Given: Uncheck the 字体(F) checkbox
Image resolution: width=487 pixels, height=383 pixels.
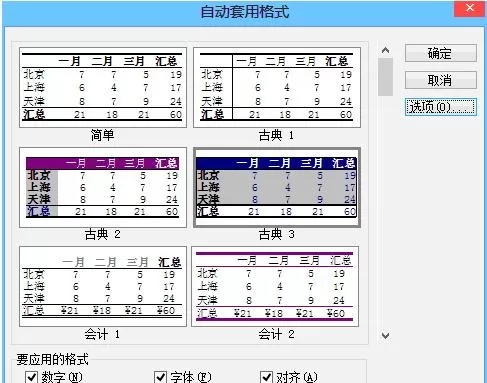Looking at the screenshot, I should tap(160, 377).
